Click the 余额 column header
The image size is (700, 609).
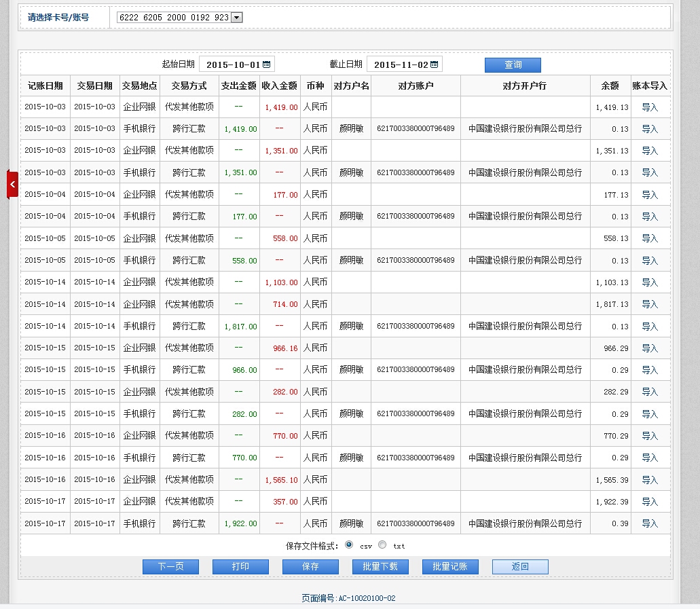tap(610, 86)
